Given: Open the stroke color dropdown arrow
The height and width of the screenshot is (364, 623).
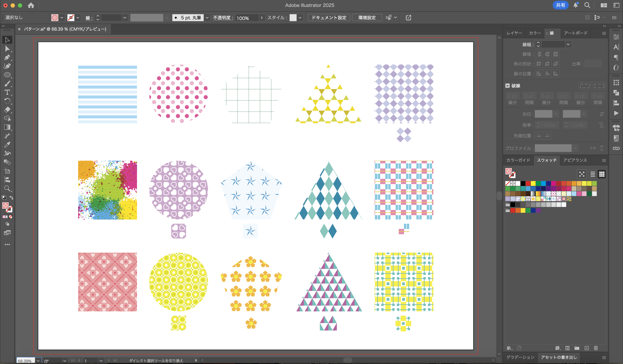Looking at the screenshot, I should 78,17.
